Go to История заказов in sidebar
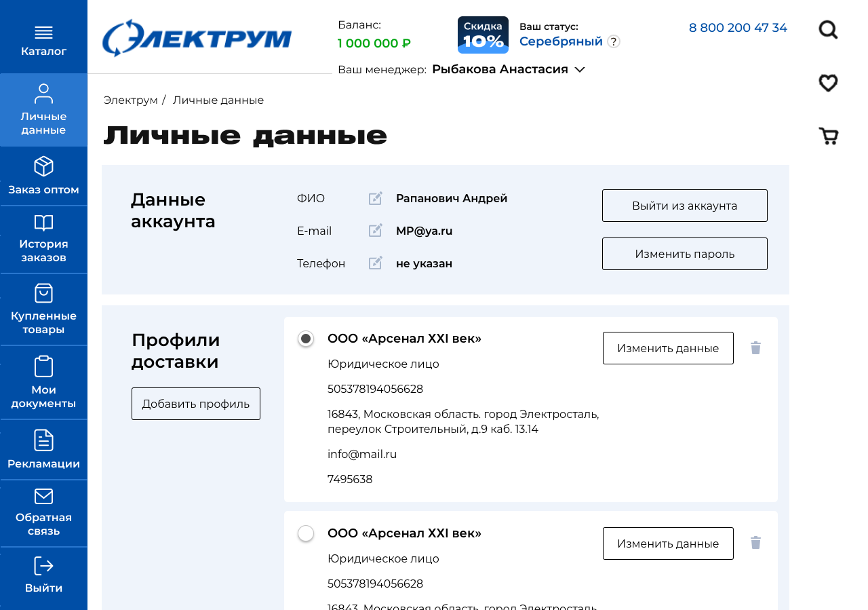The width and height of the screenshot is (868, 610). (x=43, y=241)
